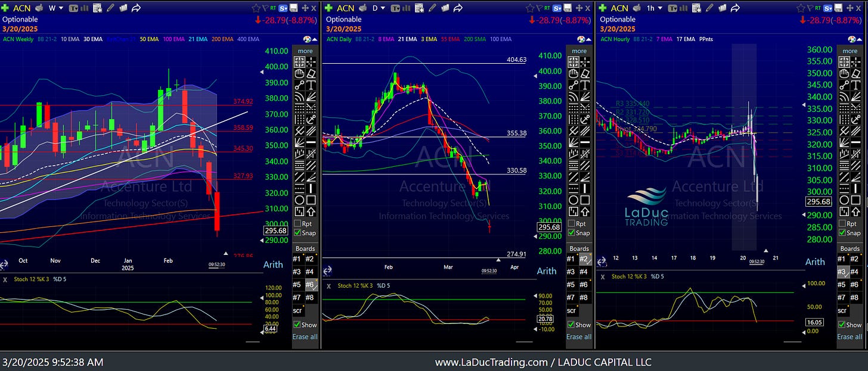The image size is (868, 371).
Task: Open the folder icon in weekly chart toolbar
Action: 123,8
